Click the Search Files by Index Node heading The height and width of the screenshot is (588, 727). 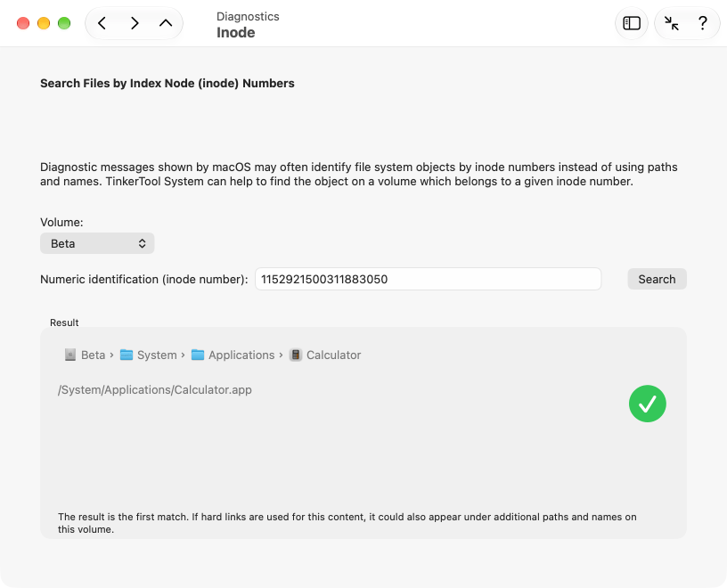coord(167,83)
